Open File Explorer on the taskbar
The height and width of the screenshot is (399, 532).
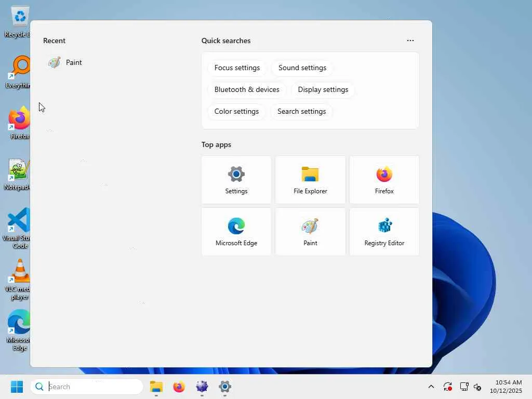[x=156, y=387]
